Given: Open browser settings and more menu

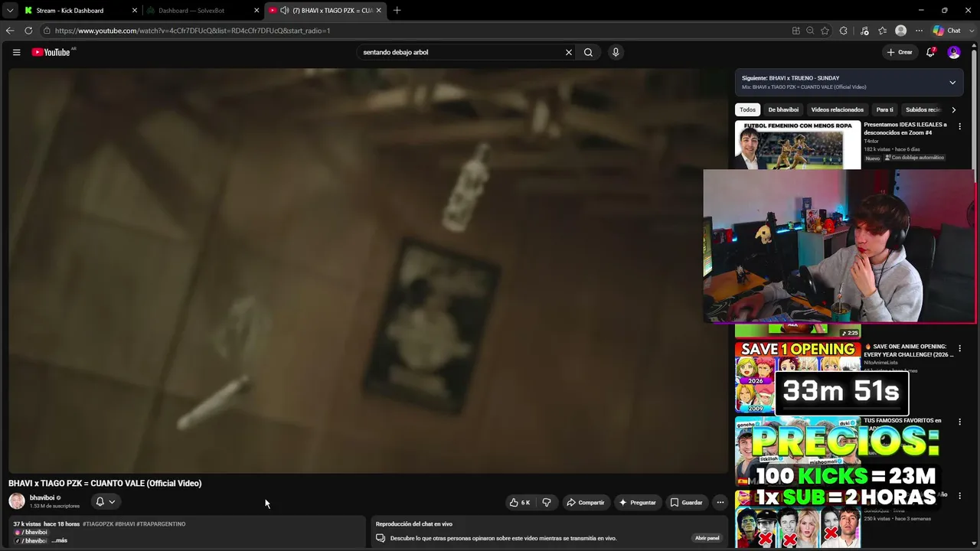Looking at the screenshot, I should [920, 31].
